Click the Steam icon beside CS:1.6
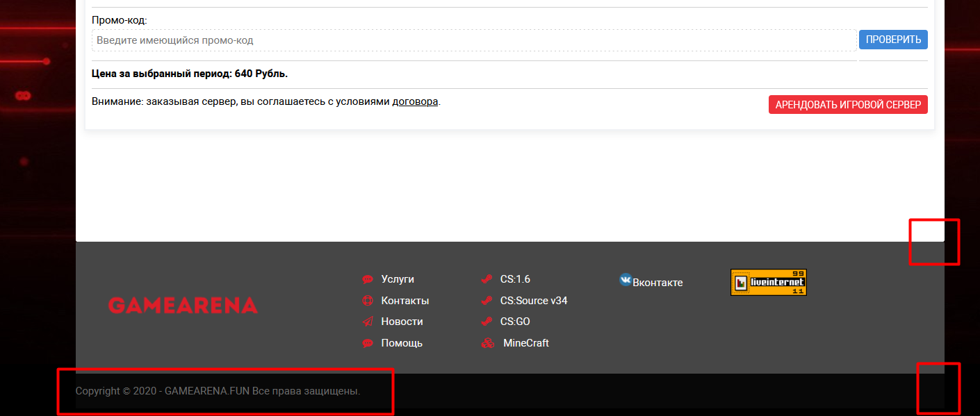Viewport: 980px width, 416px height. [x=487, y=279]
